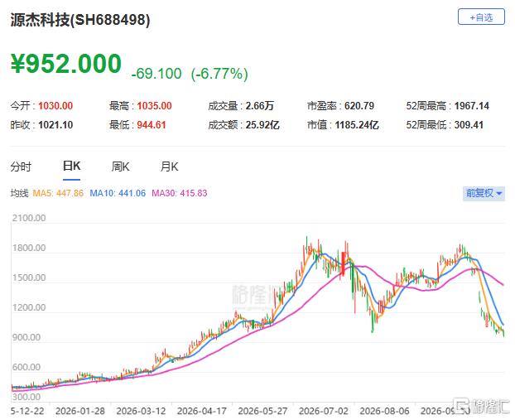The height and width of the screenshot is (420, 515).
Task: Click the dropdown arrow beside 前复权
Action: pos(499,193)
